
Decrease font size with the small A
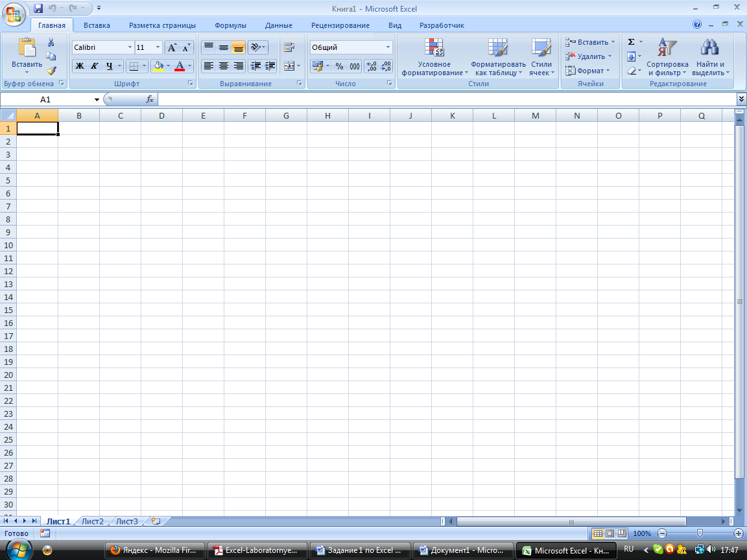pos(186,47)
